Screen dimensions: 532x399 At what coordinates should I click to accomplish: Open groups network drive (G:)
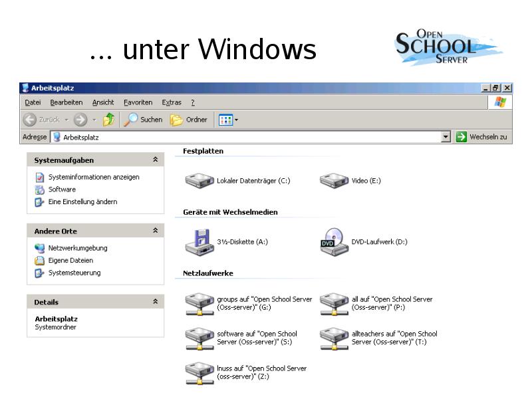199,303
